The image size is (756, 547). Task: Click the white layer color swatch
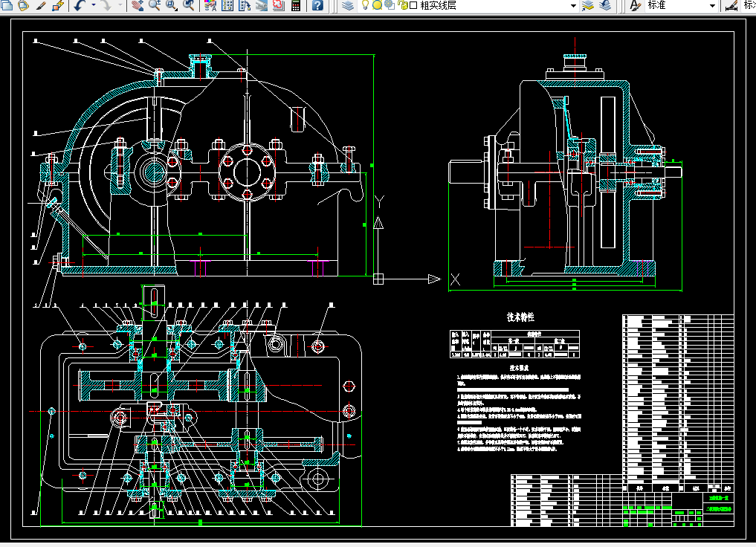(413, 6)
